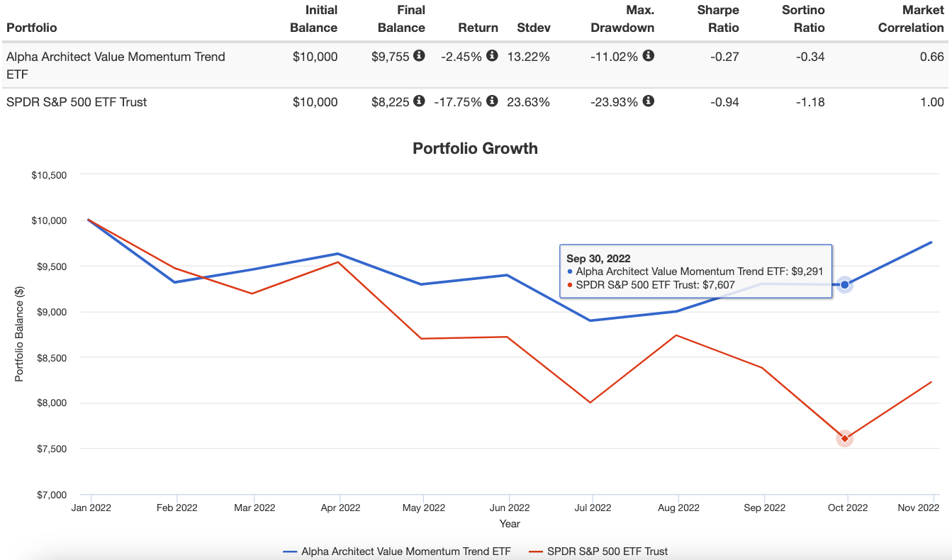Click the 0.66 market correlation value
Viewport: 952px width, 560px height.
click(932, 57)
